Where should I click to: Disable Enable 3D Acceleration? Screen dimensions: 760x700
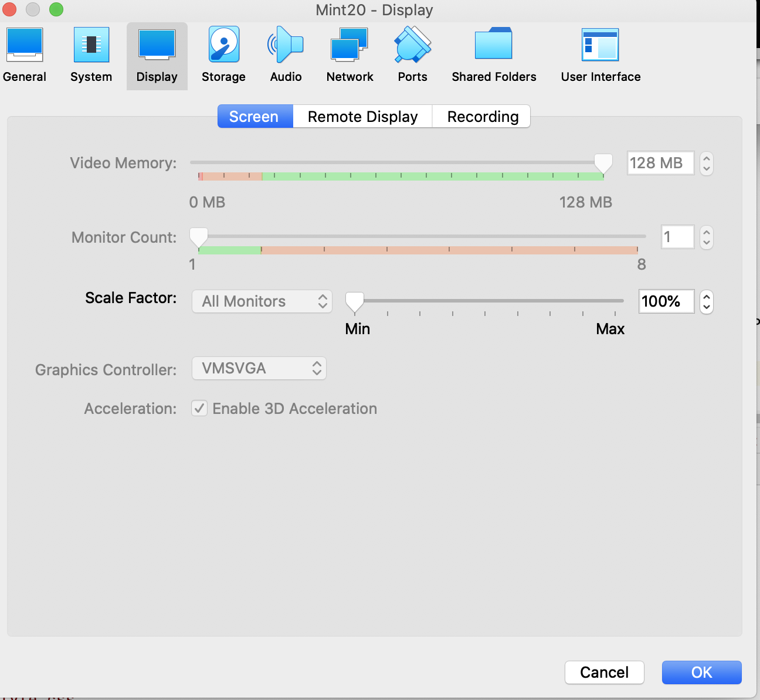pos(199,408)
